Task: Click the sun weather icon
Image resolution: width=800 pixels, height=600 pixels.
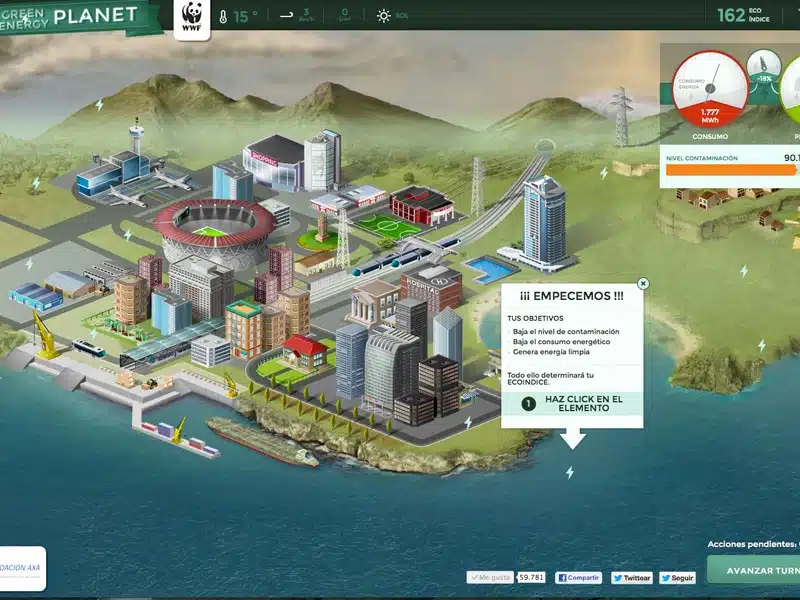Action: click(x=383, y=16)
